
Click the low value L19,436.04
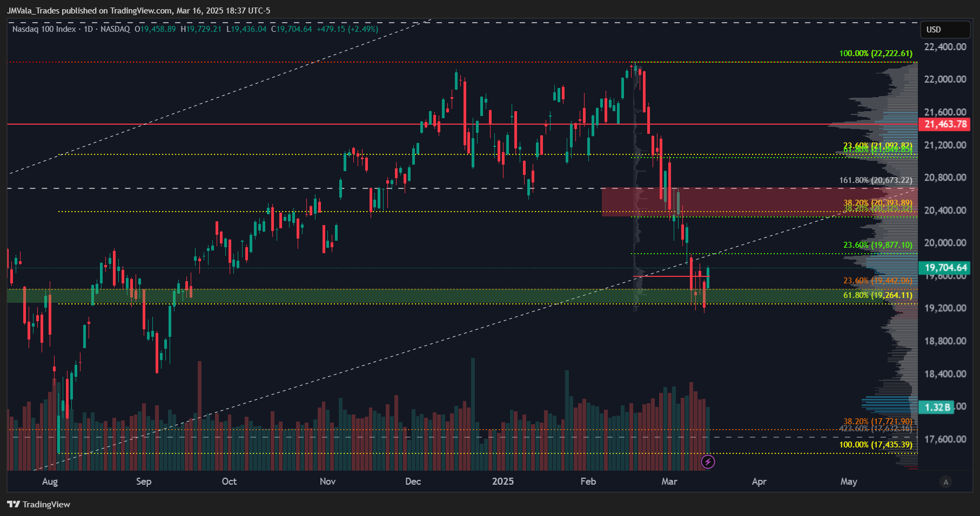pos(246,29)
